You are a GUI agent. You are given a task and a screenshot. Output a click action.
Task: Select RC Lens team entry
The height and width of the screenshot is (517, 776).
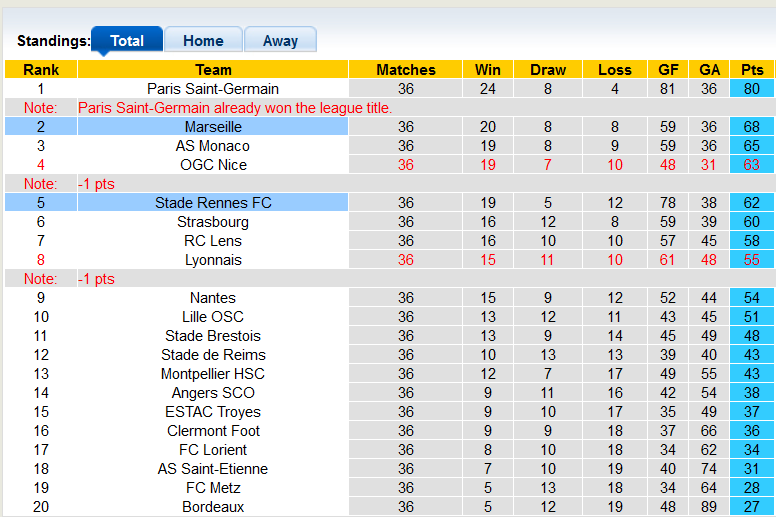(x=213, y=241)
